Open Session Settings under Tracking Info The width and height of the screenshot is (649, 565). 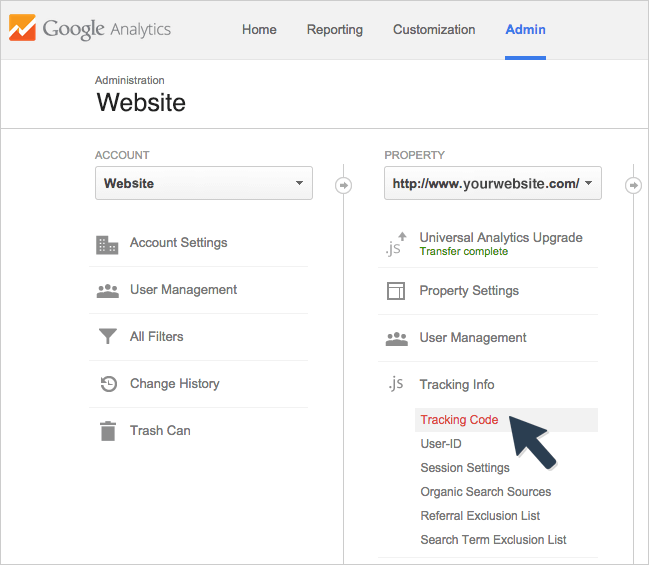[x=465, y=468]
